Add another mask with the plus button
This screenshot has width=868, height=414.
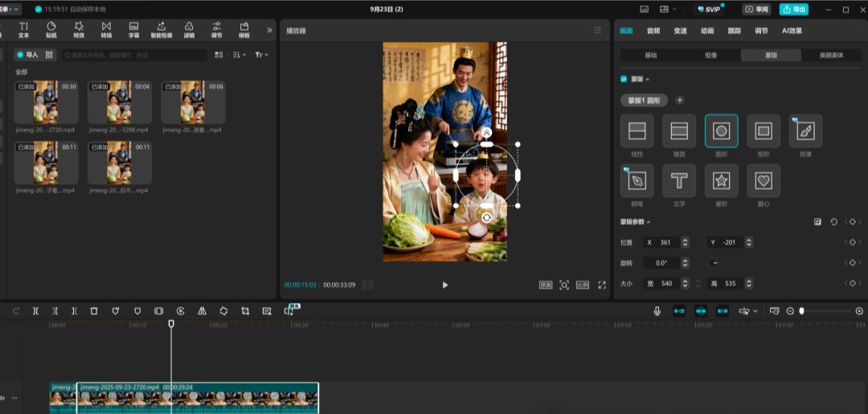click(680, 100)
